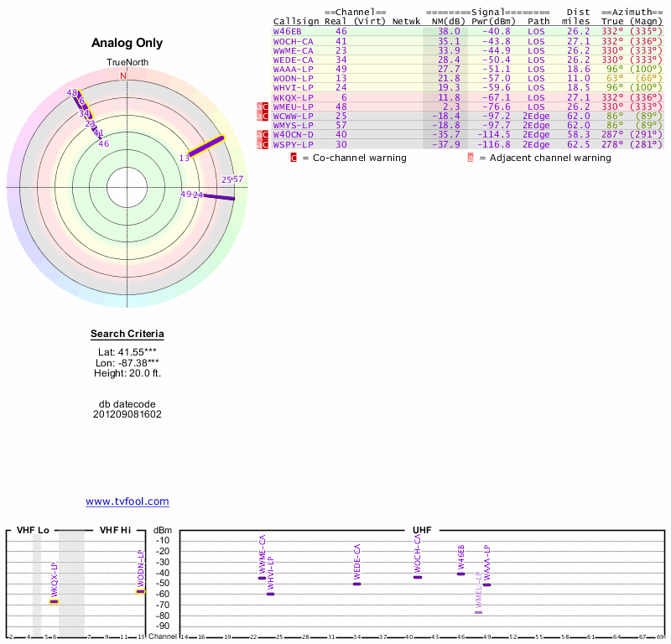Click the NM(dB) column header
Screen dimensions: 671x644
(445, 21)
